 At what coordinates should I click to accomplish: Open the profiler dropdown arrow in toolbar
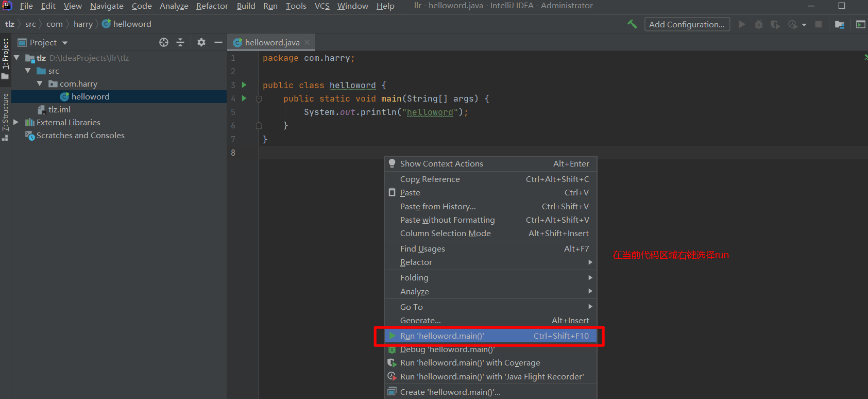pyautogui.click(x=804, y=25)
